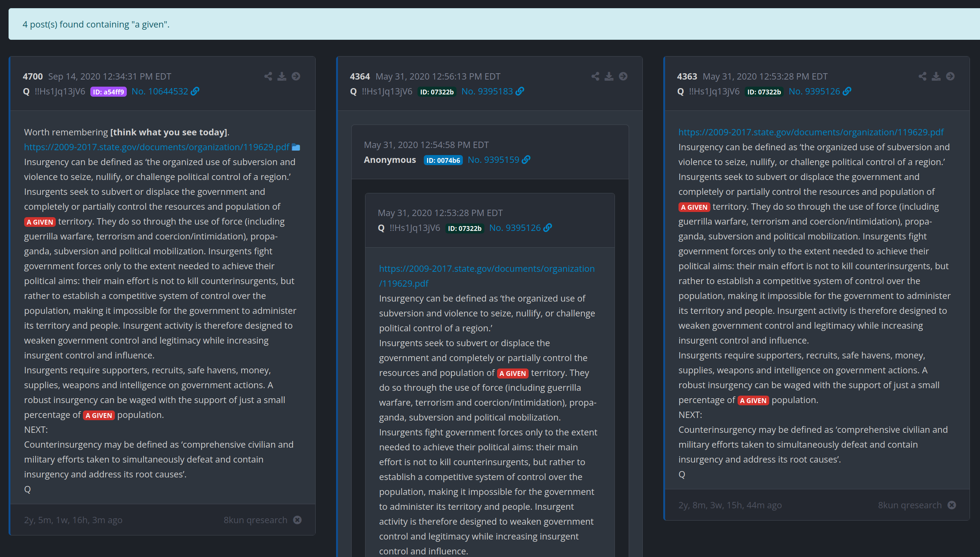980x557 pixels.
Task: Click post number 4700
Action: [33, 77]
